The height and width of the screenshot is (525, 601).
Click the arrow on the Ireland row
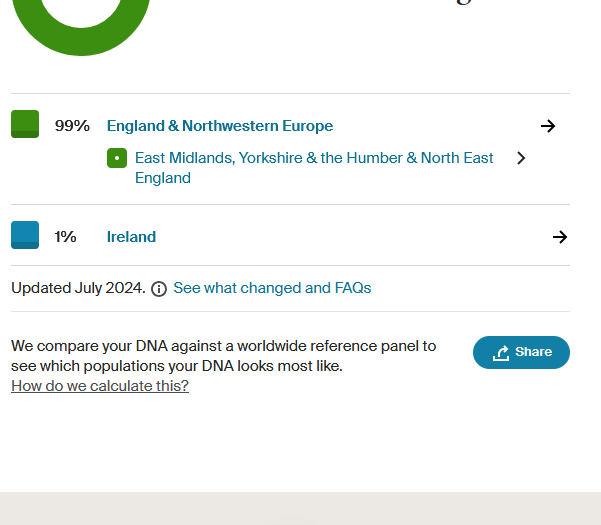(559, 237)
